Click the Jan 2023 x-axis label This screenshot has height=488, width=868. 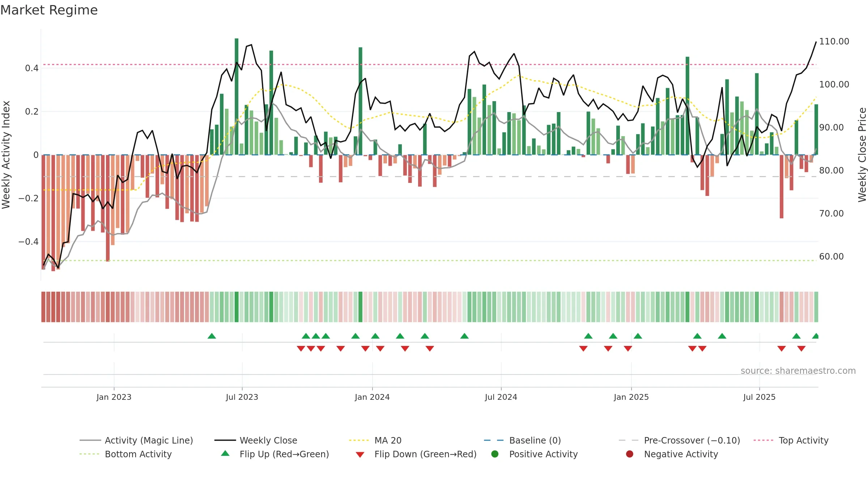(x=114, y=397)
